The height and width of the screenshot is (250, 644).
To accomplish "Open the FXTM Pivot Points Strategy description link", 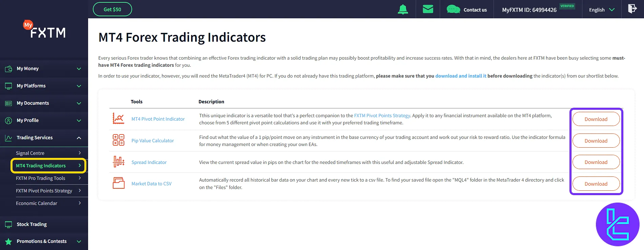I will pyautogui.click(x=382, y=116).
